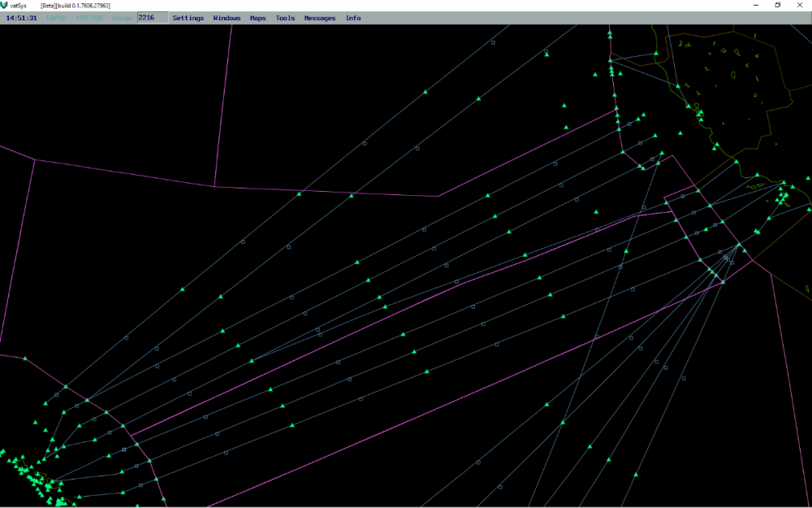Close the vatSys window
The width and height of the screenshot is (812, 508).
[x=801, y=5]
